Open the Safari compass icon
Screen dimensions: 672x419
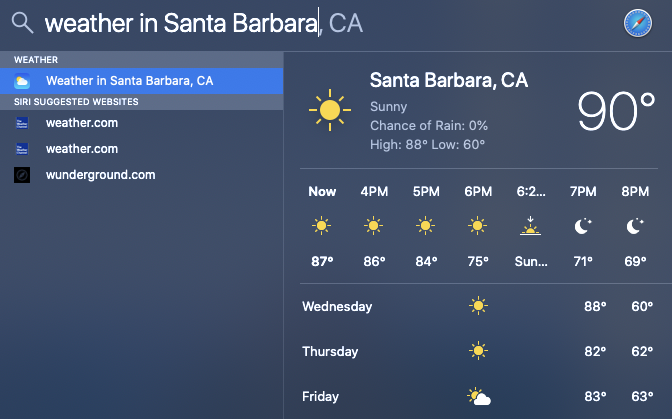[x=637, y=23]
